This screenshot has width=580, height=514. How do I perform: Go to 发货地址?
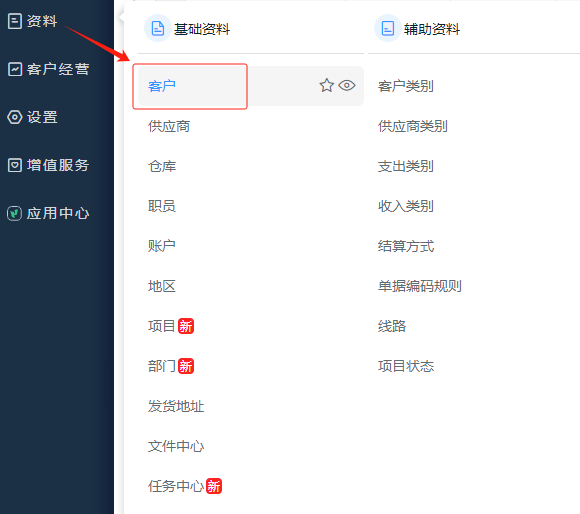point(176,406)
